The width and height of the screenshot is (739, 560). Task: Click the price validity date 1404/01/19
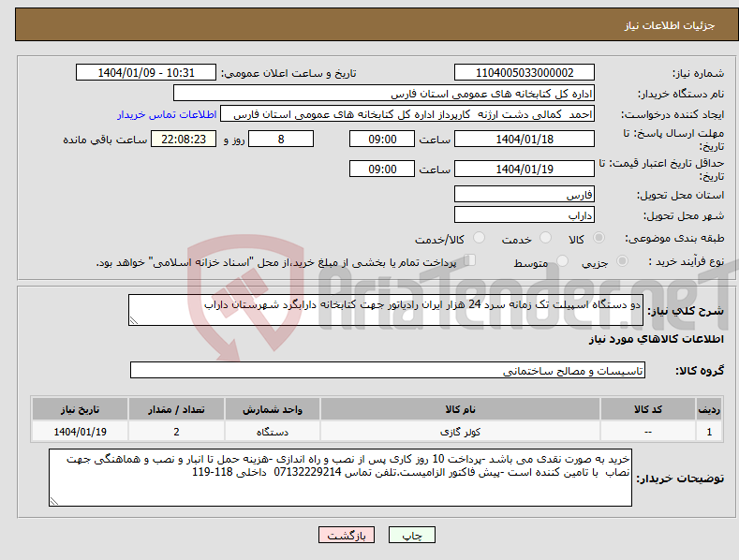click(x=525, y=169)
